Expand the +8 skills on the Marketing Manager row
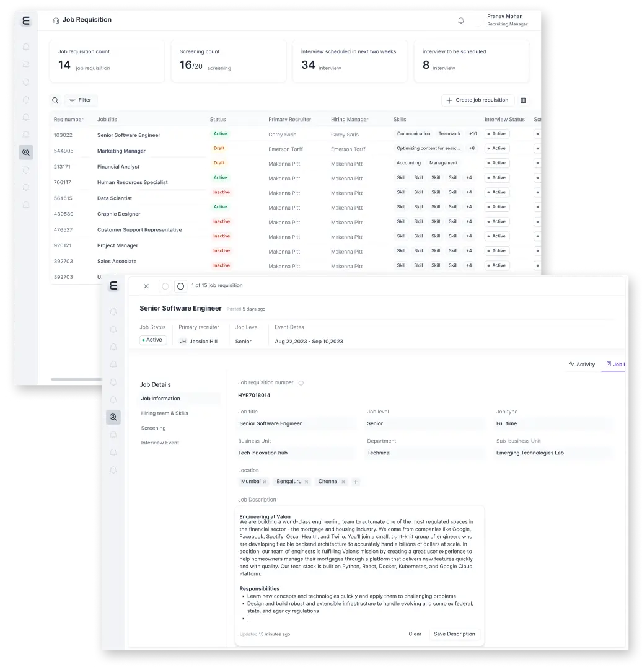This screenshot has height=672, width=642. [x=472, y=149]
